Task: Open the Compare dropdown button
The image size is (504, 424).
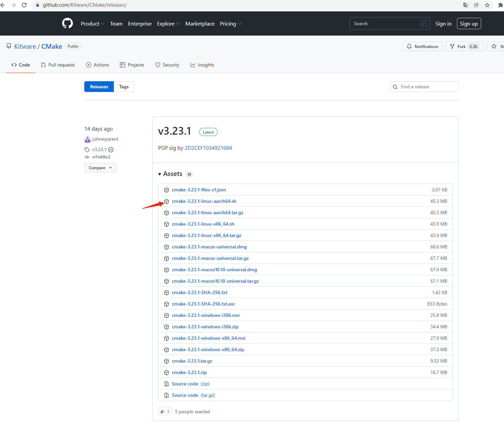Action: pyautogui.click(x=100, y=168)
